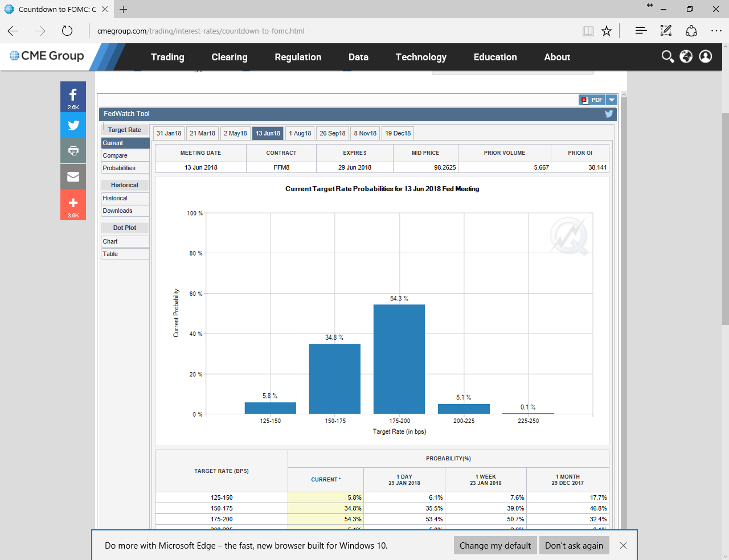Viewport: 729px width, 560px height.
Task: Open the user account profile icon
Action: point(706,56)
